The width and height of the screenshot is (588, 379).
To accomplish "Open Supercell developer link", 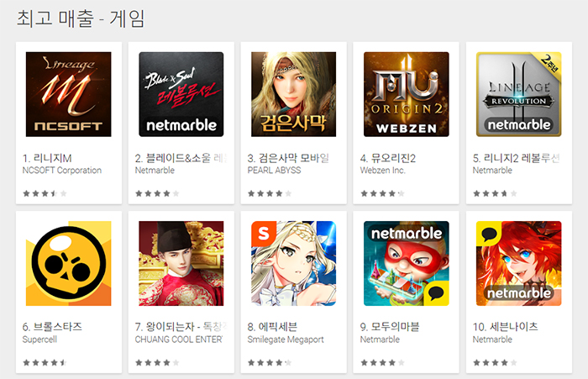I will click(39, 340).
